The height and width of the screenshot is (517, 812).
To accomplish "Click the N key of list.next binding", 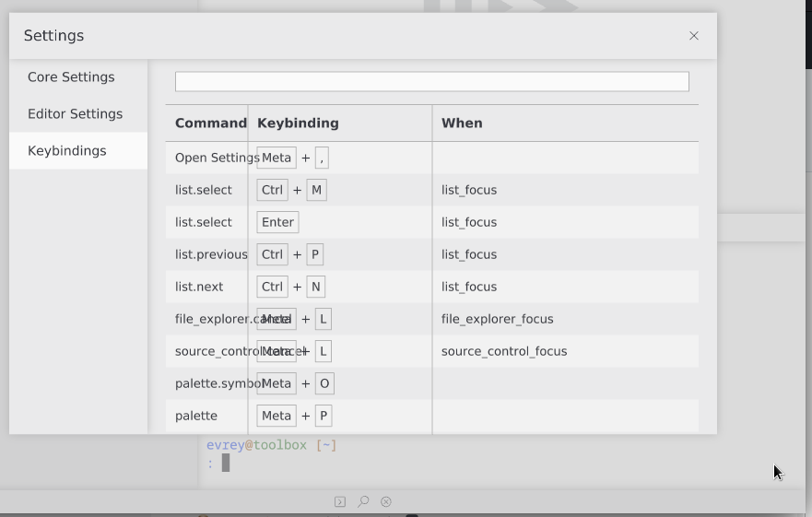I will (x=316, y=287).
